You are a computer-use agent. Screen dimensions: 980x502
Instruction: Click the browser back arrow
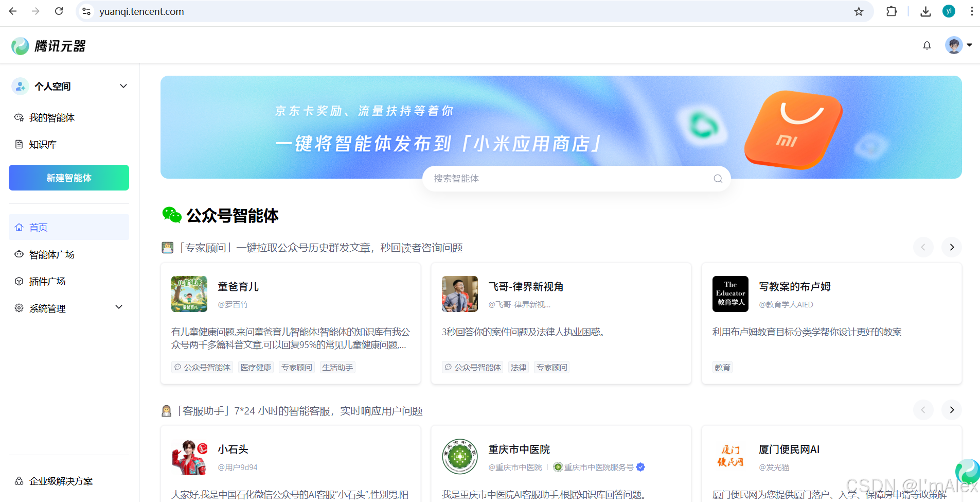[x=13, y=11]
